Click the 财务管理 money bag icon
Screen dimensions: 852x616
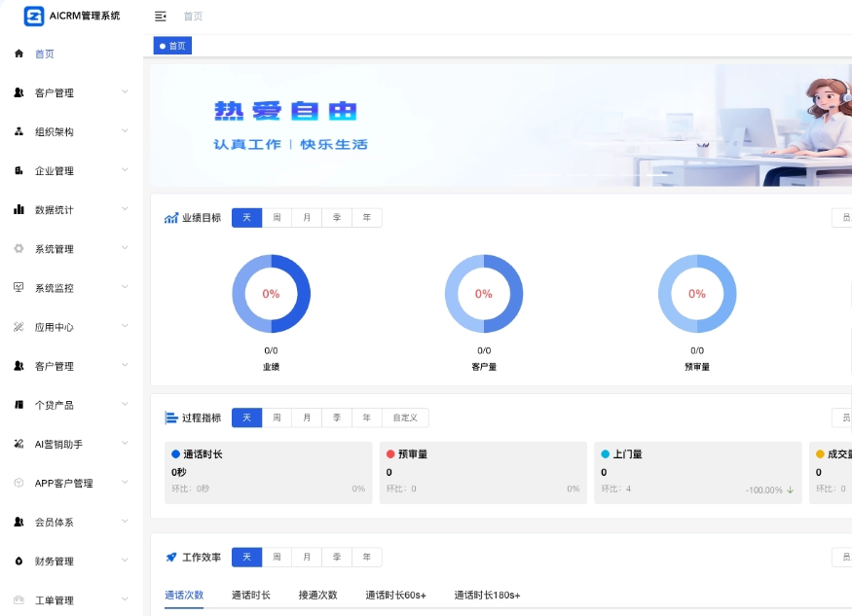click(19, 561)
